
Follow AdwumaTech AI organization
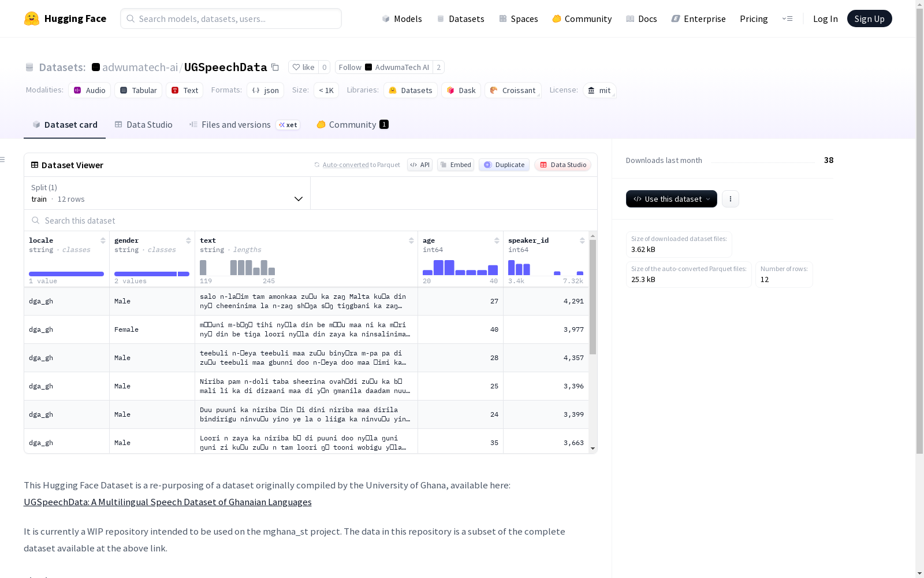(x=384, y=67)
